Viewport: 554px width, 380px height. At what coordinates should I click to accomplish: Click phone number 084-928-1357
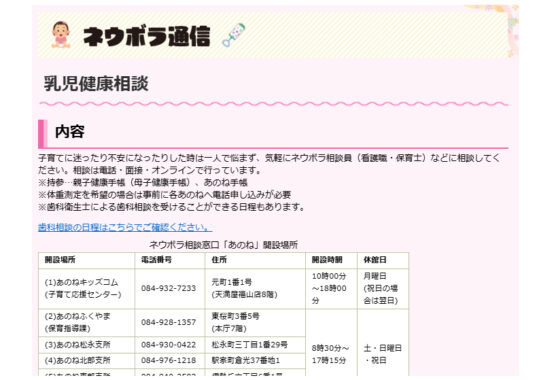pos(169,322)
